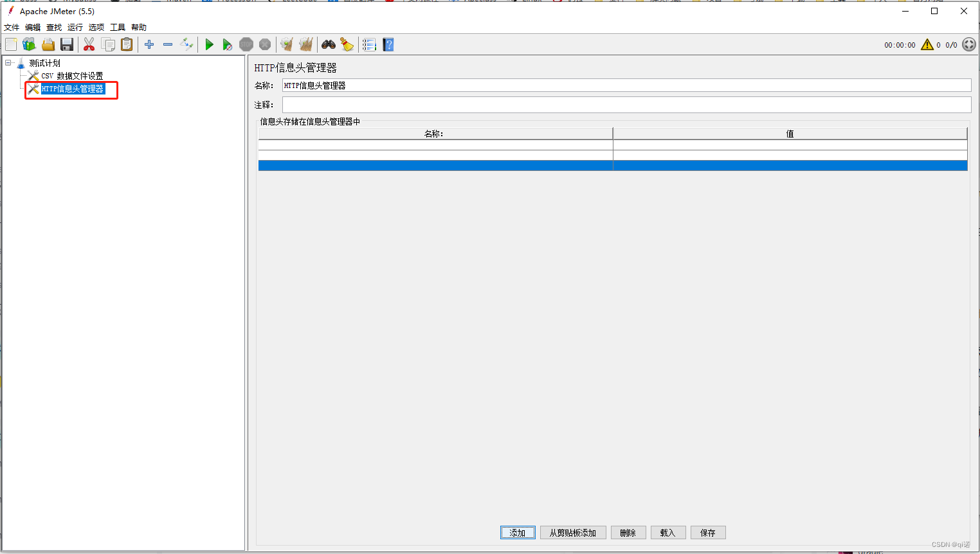Image resolution: width=980 pixels, height=554 pixels.
Task: Click the 名称 name input field
Action: click(x=626, y=85)
